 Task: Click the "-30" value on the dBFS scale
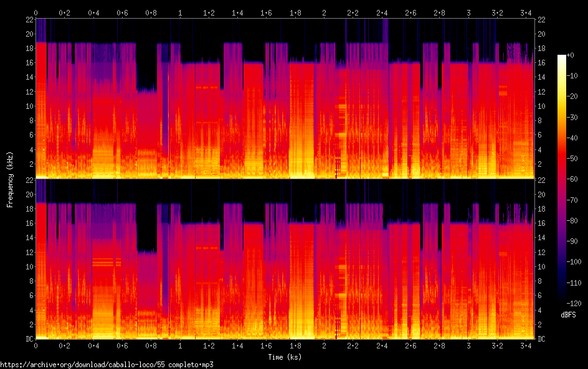(x=572, y=117)
